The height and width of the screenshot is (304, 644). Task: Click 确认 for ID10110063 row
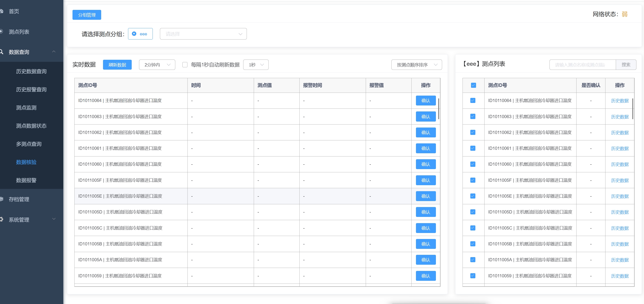(426, 117)
